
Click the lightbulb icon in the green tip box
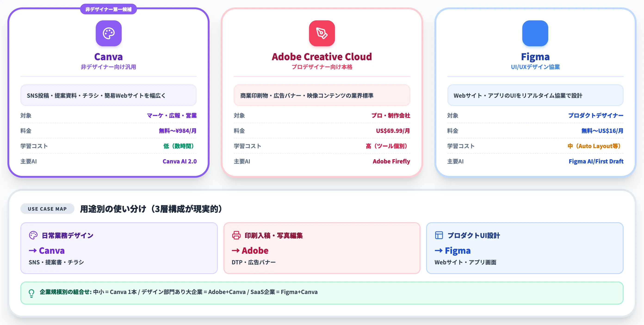coord(31,293)
